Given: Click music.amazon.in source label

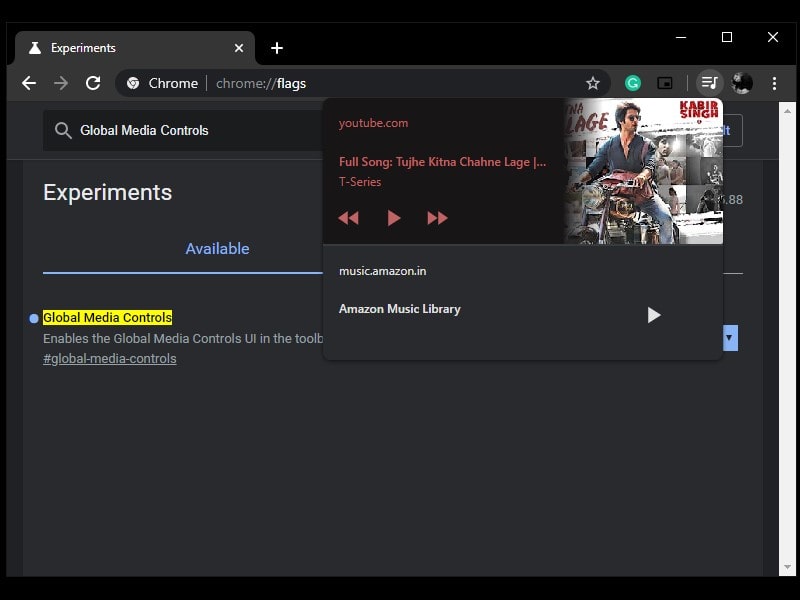Looking at the screenshot, I should click(382, 271).
